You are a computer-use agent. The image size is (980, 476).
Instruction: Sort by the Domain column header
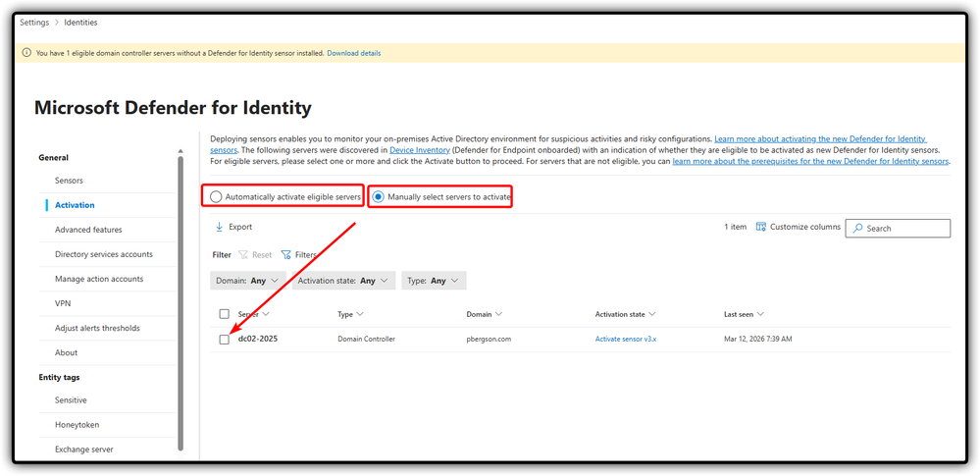tap(485, 314)
